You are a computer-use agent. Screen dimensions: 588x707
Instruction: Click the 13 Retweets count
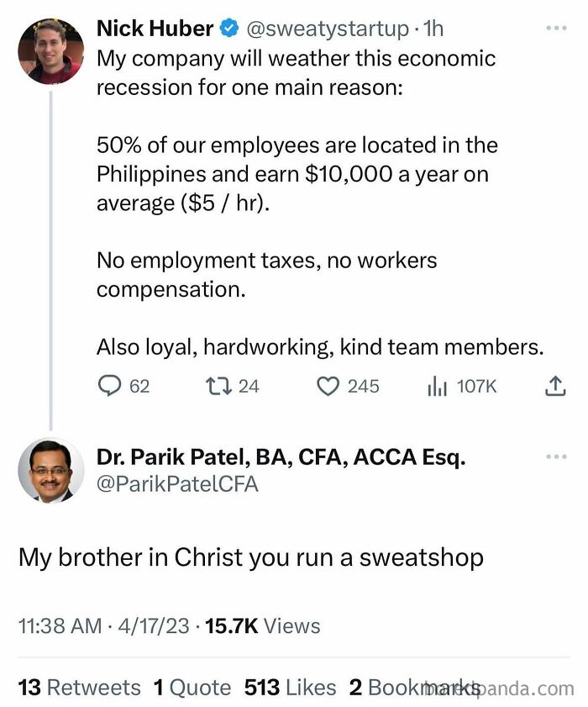pos(79,688)
